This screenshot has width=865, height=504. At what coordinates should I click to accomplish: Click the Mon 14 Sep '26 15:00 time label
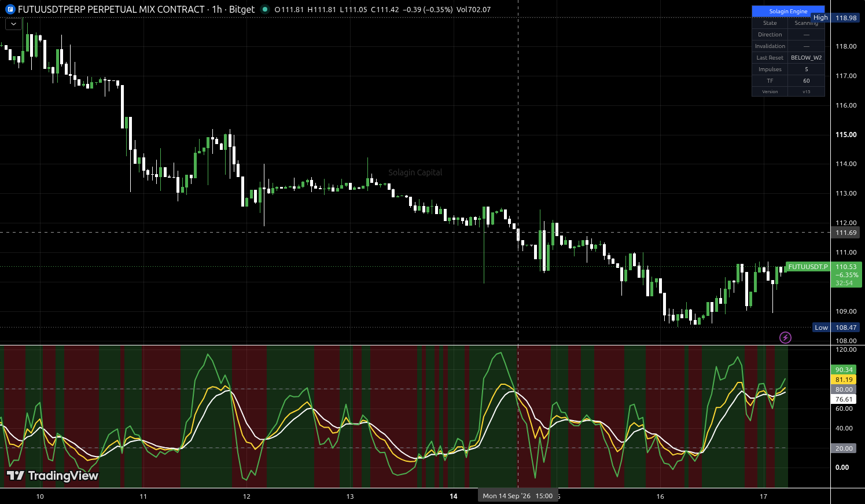coord(518,496)
